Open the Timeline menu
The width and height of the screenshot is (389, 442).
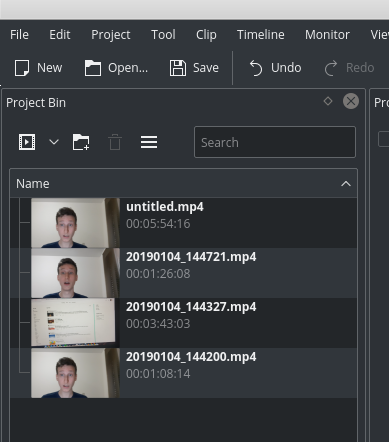click(261, 35)
